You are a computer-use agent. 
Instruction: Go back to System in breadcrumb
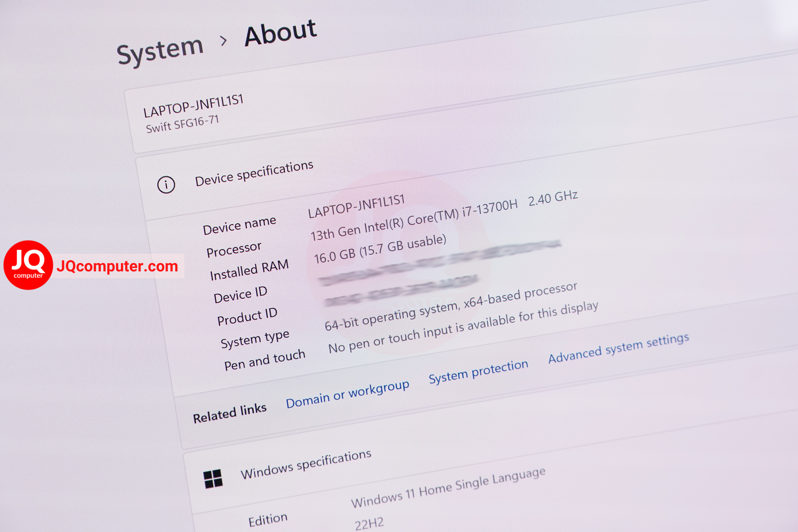tap(160, 51)
